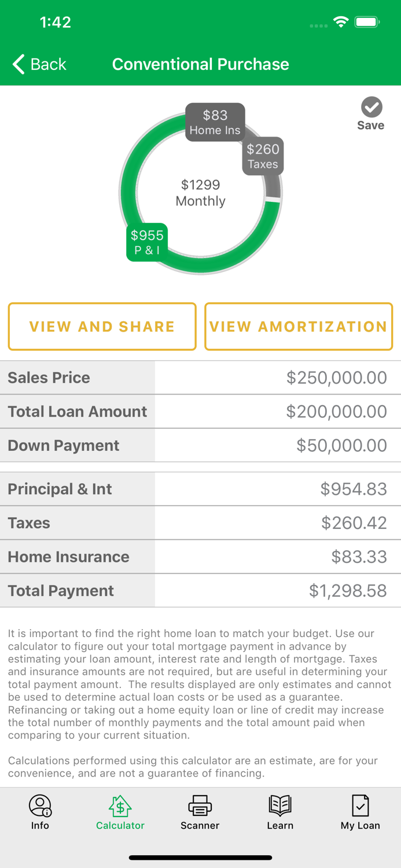Go Back to previous screen
This screenshot has width=401, height=868.
pyautogui.click(x=38, y=64)
